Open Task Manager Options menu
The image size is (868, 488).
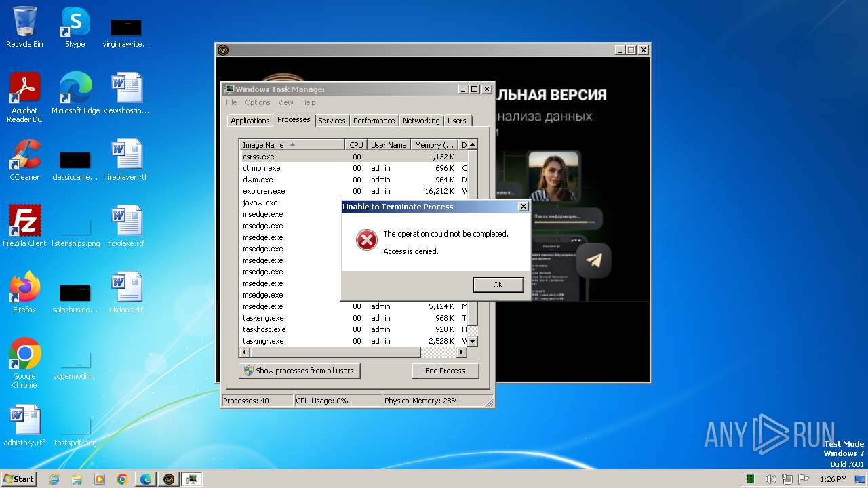[x=258, y=102]
